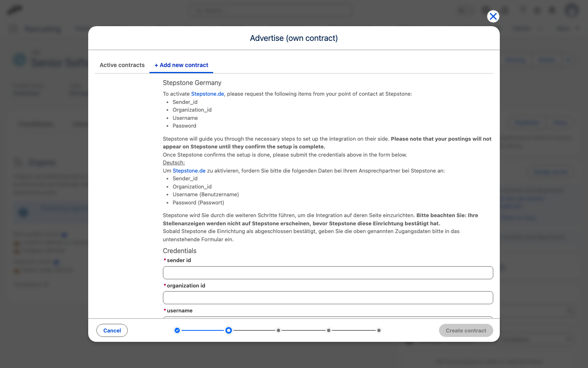
Task: Open the Stepstone.de link in the English instructions
Action: tap(207, 94)
